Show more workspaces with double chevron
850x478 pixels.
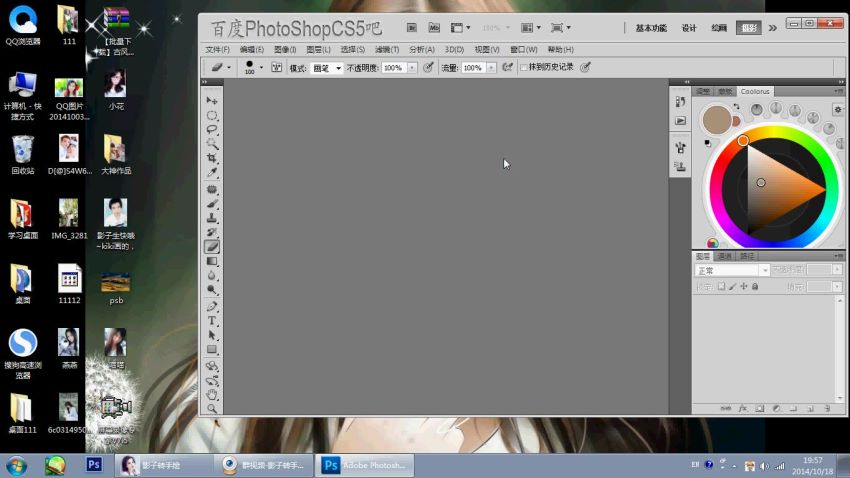click(772, 28)
